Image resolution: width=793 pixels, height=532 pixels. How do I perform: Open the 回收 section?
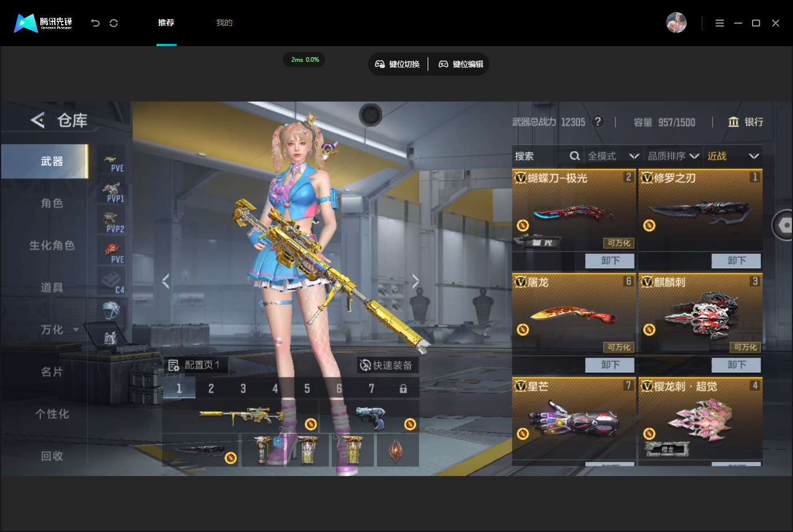tap(51, 456)
